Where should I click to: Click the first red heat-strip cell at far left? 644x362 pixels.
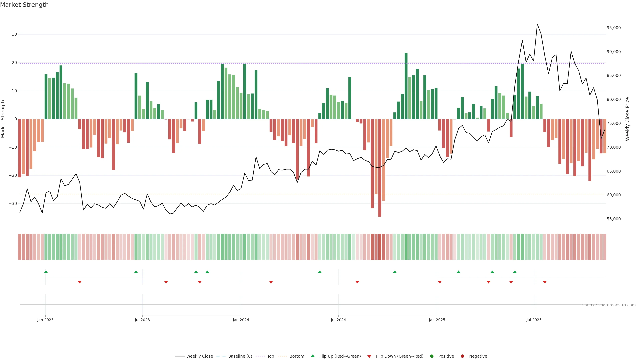point(20,247)
